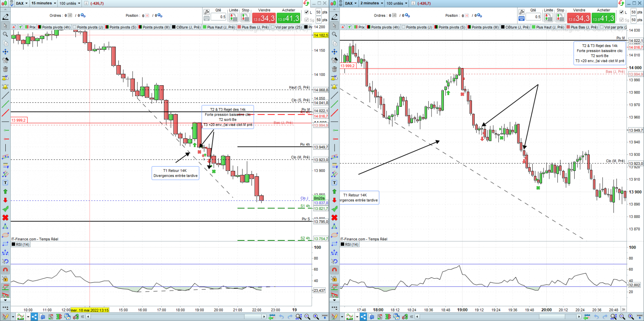Click the horizontal scrollbar thumb below the 15 minutes chart

pyautogui.click(x=253, y=317)
